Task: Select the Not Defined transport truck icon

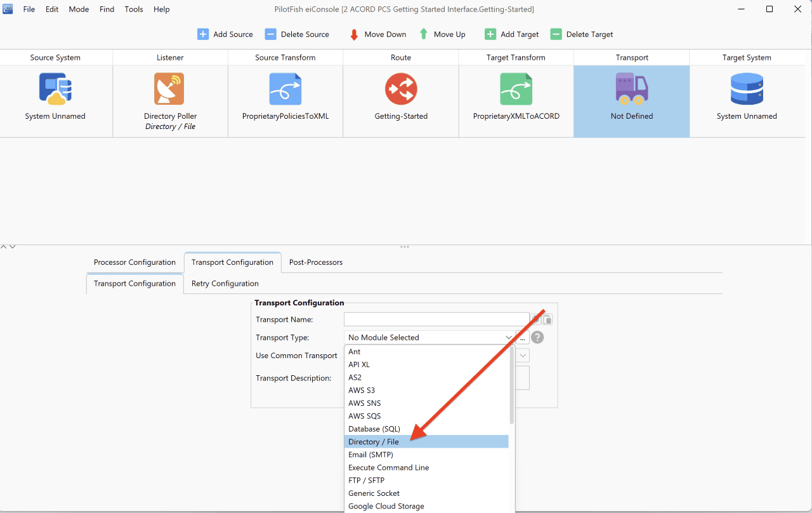Action: click(631, 89)
